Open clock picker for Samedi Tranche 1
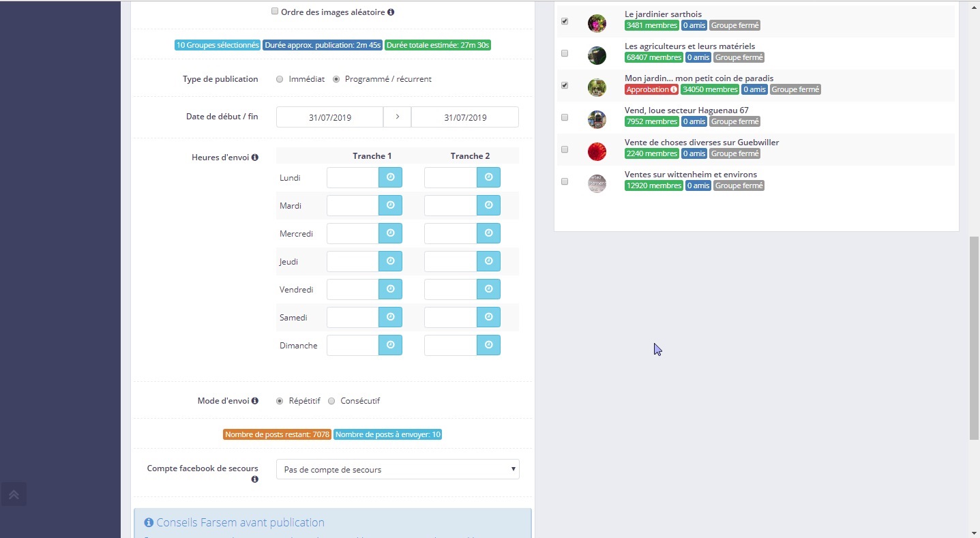This screenshot has height=538, width=980. coord(390,317)
